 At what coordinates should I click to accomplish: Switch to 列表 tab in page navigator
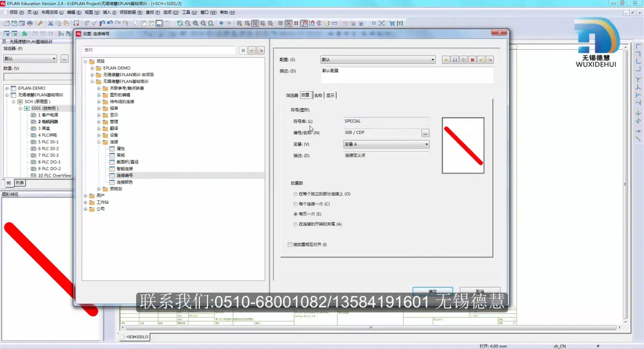pos(19,183)
